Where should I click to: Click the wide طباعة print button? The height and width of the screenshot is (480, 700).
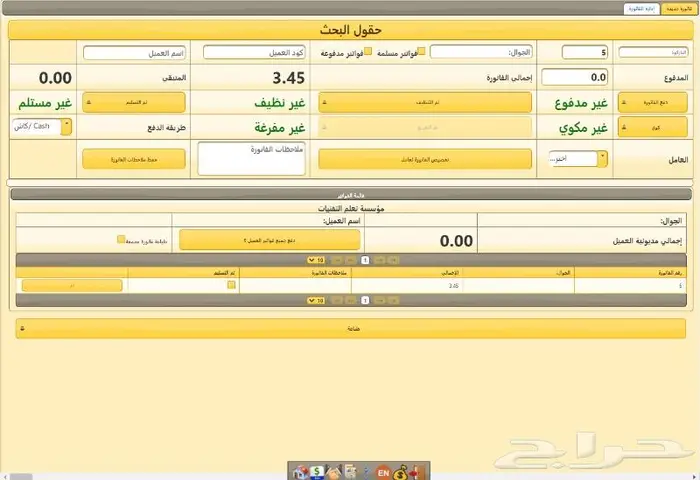click(350, 329)
